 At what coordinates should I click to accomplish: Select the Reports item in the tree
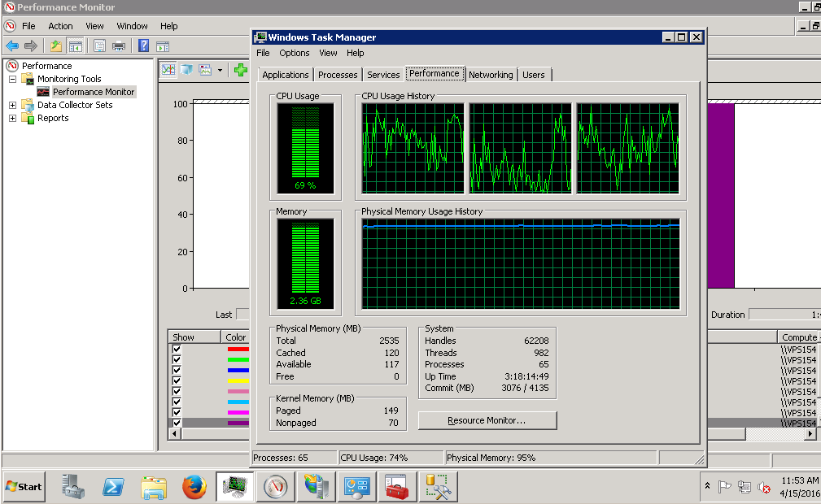(x=53, y=119)
